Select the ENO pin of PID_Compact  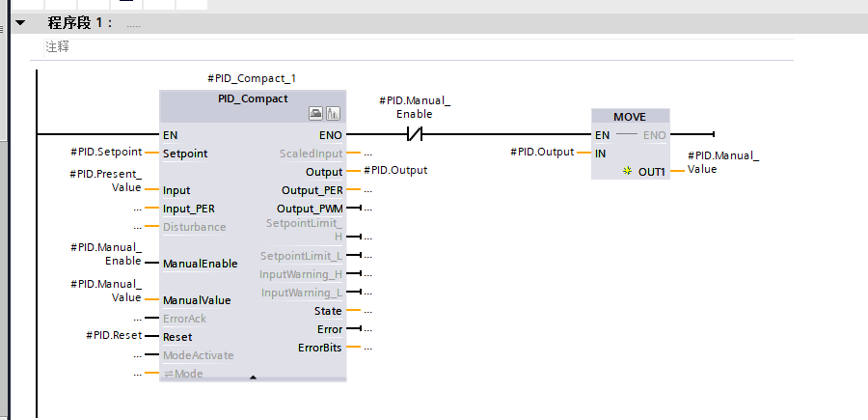331,135
